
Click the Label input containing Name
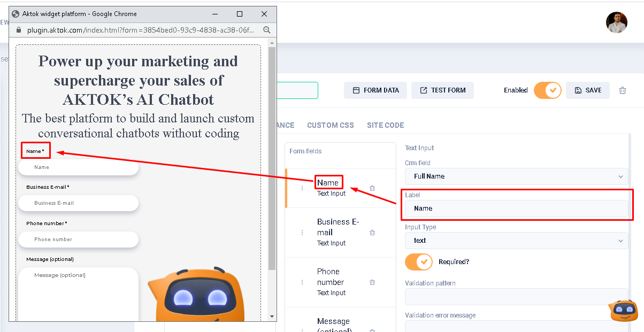(516, 209)
